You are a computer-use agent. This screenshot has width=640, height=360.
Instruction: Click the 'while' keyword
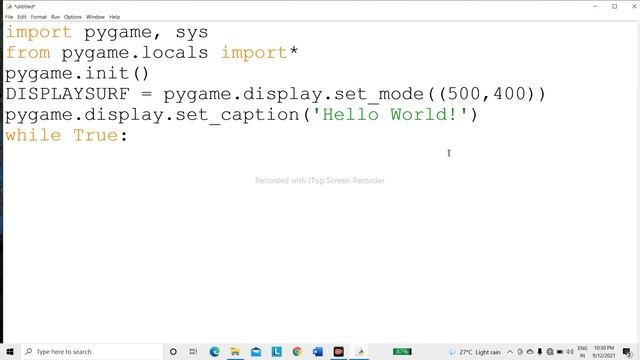coord(33,135)
